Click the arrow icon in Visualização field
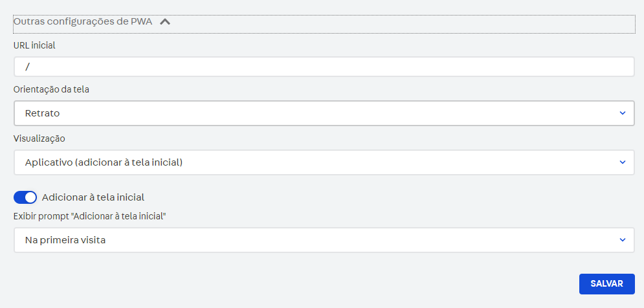This screenshot has height=308, width=644. (x=622, y=162)
